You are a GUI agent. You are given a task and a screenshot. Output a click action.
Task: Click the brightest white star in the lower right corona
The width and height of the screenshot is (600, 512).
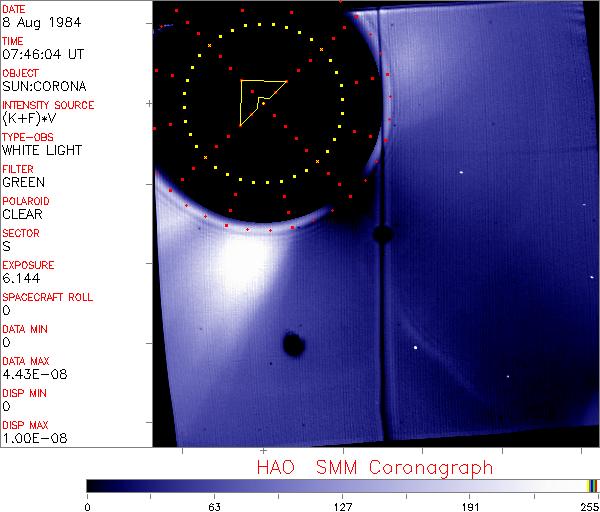(416, 348)
